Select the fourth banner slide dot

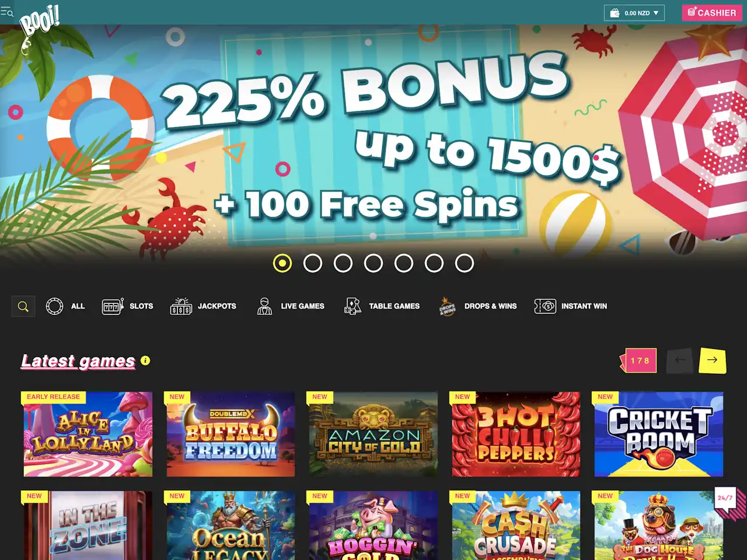[x=373, y=263]
